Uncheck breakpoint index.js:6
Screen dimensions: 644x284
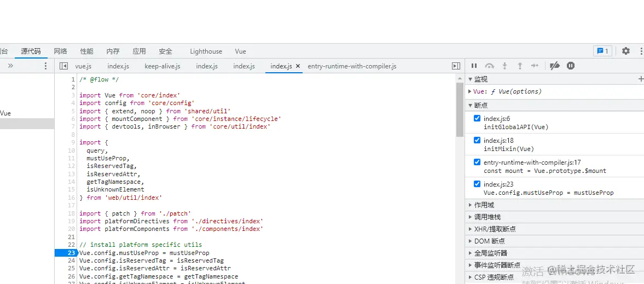[477, 118]
